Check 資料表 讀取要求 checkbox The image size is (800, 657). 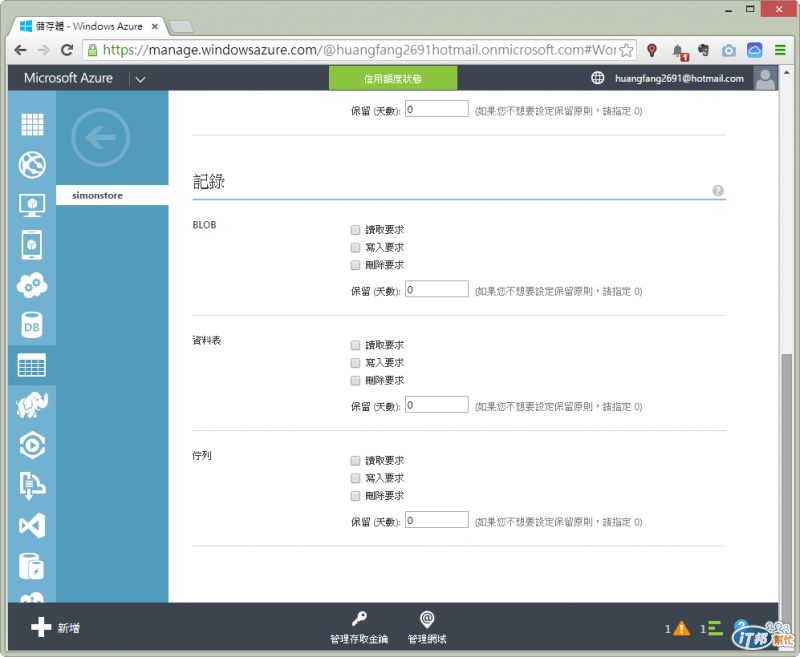pyautogui.click(x=356, y=345)
